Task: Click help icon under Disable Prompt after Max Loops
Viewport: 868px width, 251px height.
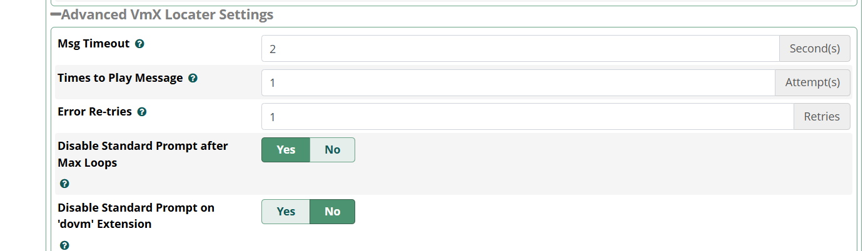Action: pyautogui.click(x=64, y=184)
